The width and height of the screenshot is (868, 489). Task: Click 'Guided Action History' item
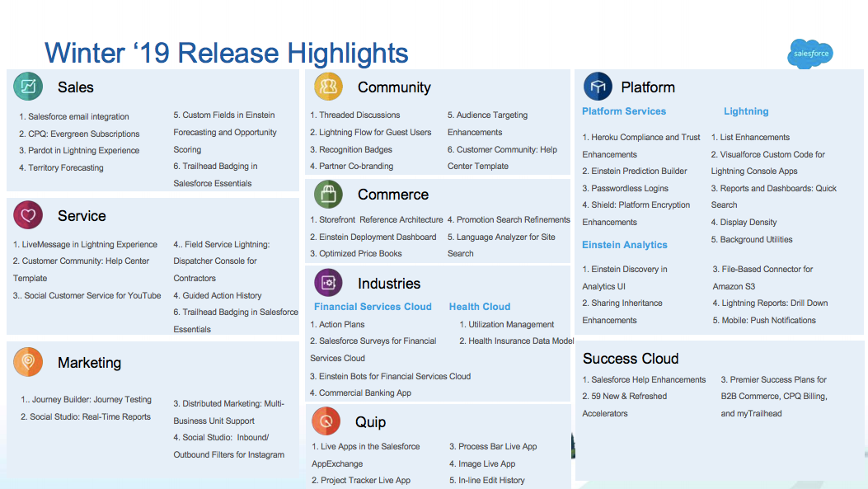tap(218, 296)
